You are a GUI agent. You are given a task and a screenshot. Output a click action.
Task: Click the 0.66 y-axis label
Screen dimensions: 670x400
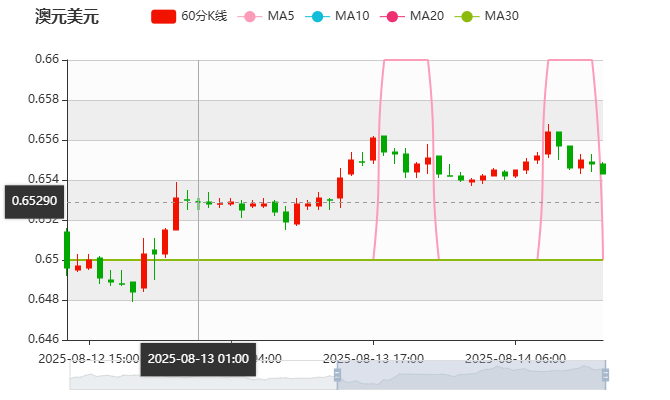click(x=48, y=60)
